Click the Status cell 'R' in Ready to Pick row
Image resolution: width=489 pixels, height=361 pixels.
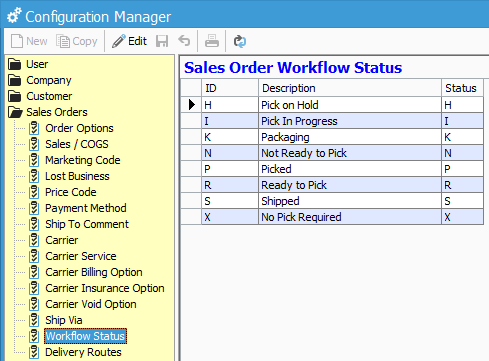tap(462, 185)
